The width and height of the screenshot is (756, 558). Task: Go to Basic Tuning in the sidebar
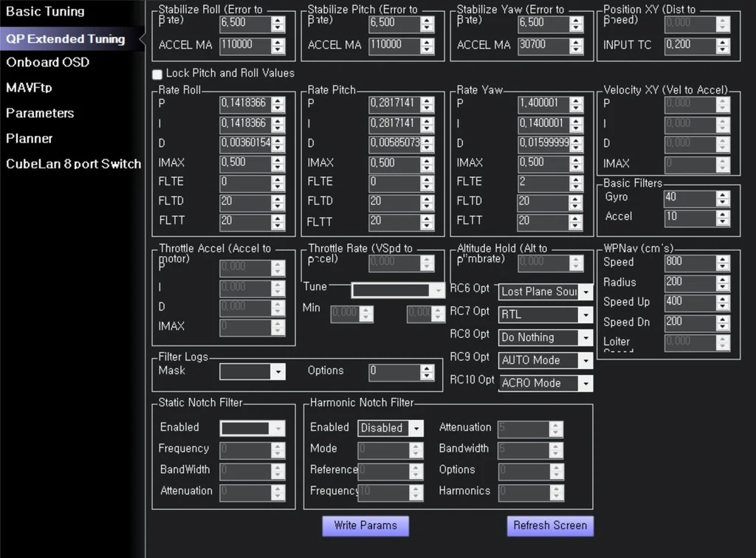pos(45,12)
